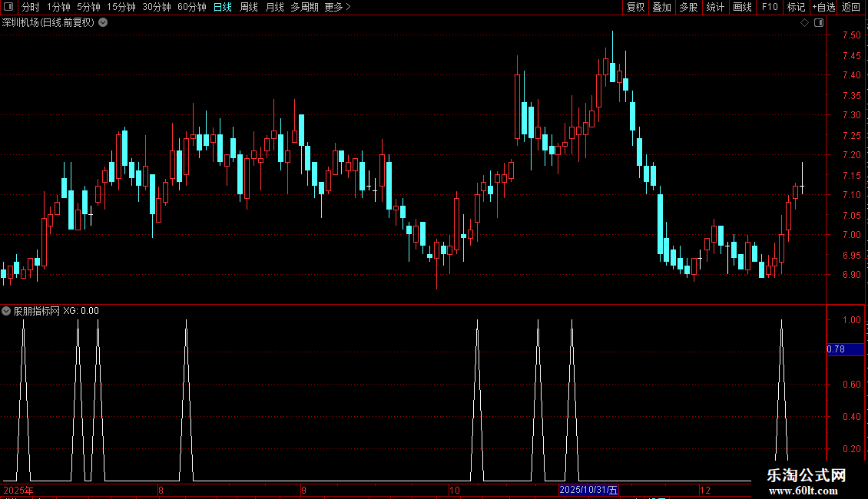Open 画线 drawing tools
Viewport: 868px width, 499px height.
(x=742, y=7)
